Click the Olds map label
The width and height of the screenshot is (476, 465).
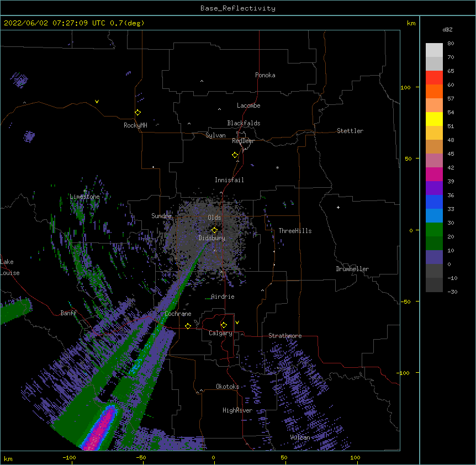[214, 218]
